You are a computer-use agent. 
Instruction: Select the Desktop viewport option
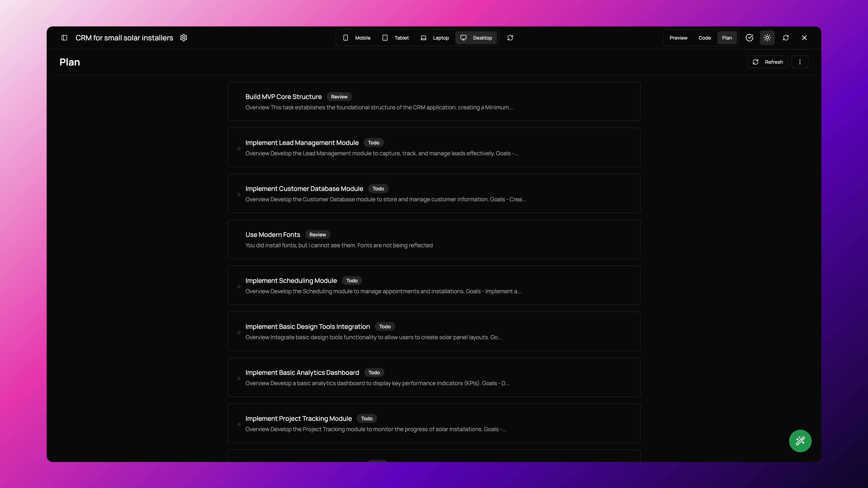pos(476,38)
